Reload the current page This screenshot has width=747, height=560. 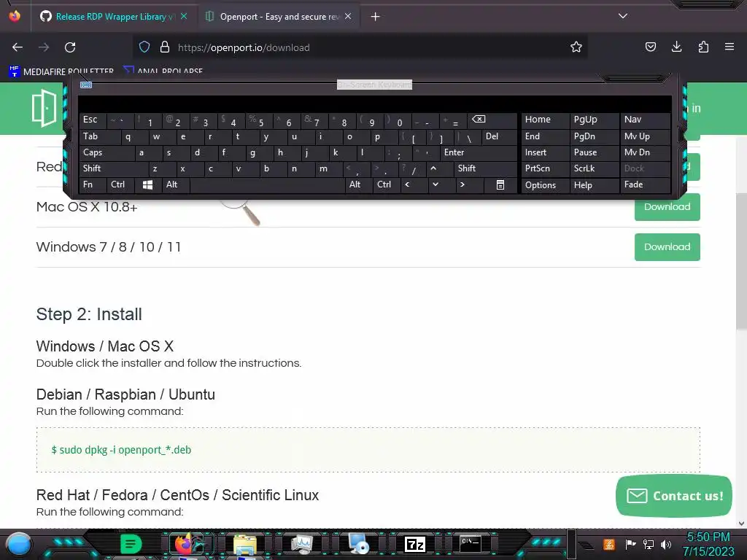pos(70,47)
